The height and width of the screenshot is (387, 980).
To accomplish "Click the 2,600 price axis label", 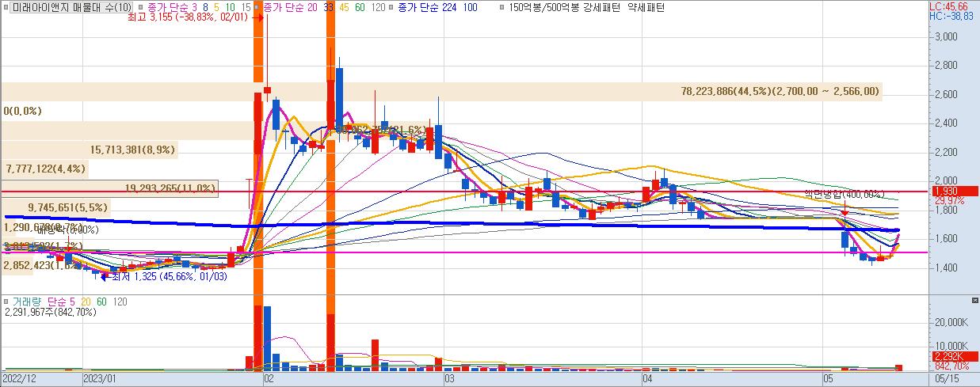I will pyautogui.click(x=946, y=95).
